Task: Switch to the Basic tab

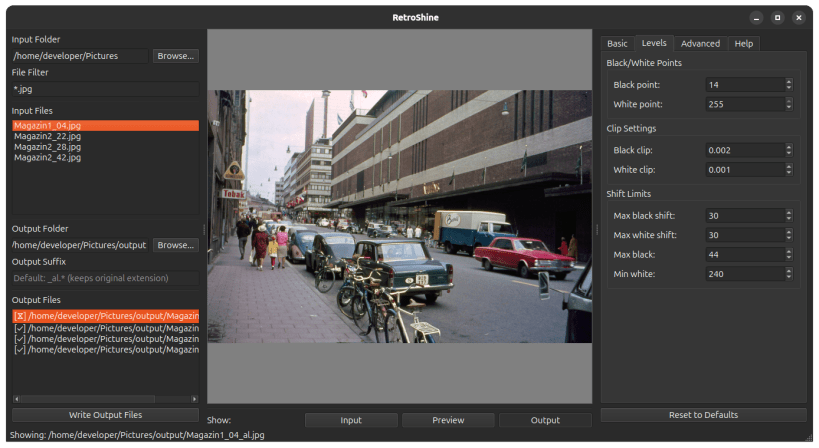Action: tap(617, 44)
